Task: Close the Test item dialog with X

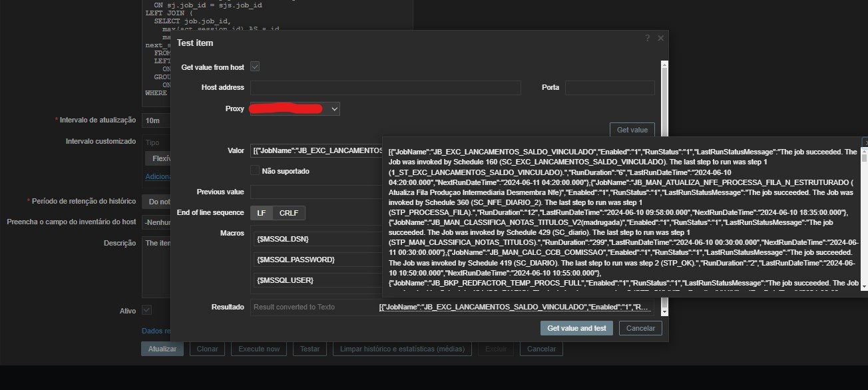Action: (x=660, y=38)
